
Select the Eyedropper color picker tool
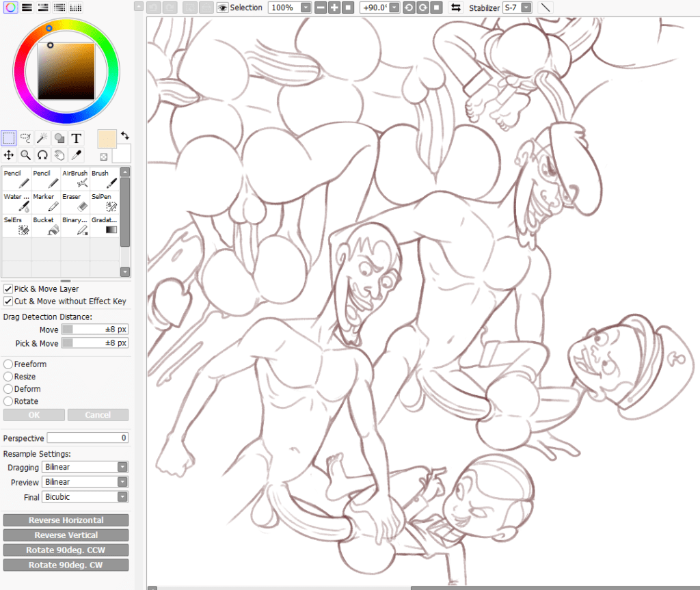pos(77,155)
